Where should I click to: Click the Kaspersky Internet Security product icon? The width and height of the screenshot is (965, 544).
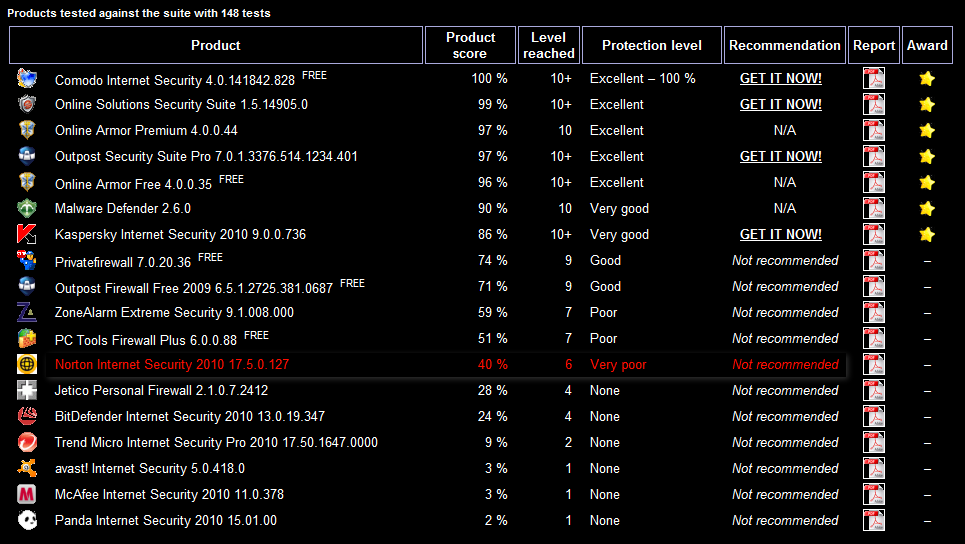[26, 234]
